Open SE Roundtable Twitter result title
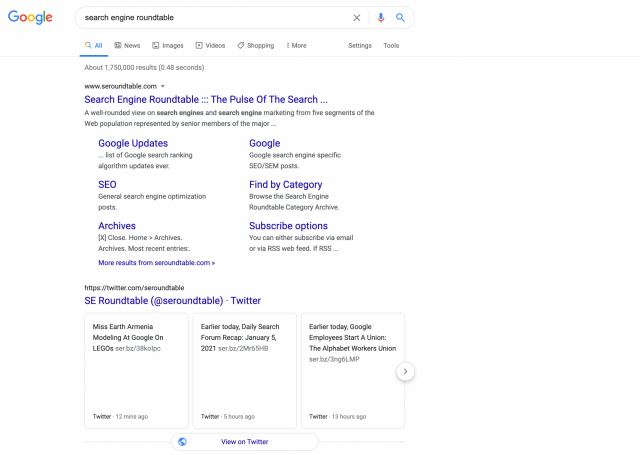This screenshot has width=640, height=455. coord(172,301)
